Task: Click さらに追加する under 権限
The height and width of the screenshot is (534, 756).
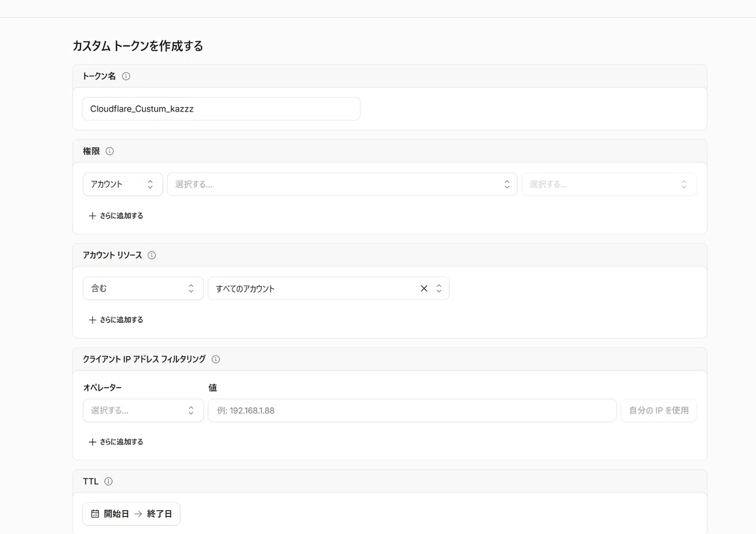Action: tap(116, 216)
